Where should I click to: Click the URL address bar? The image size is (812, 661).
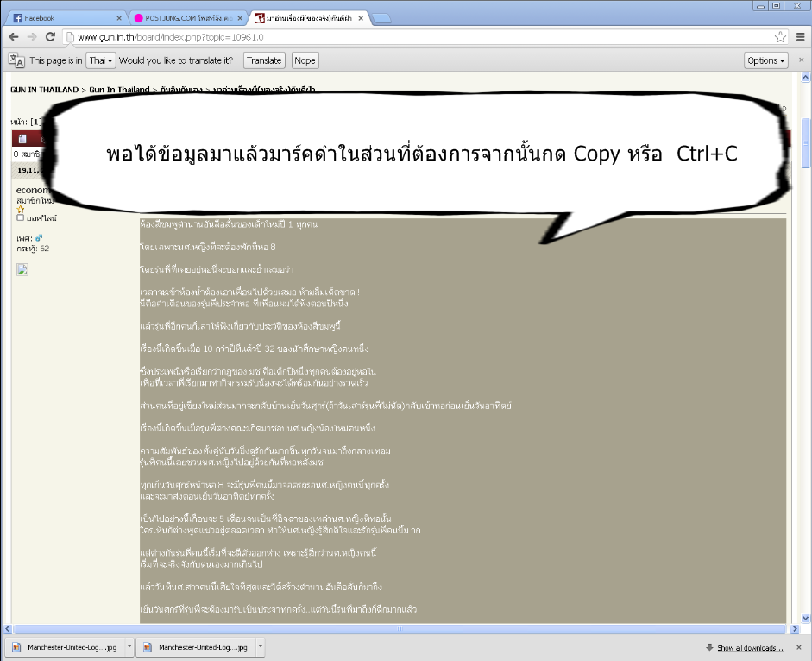[x=414, y=37]
